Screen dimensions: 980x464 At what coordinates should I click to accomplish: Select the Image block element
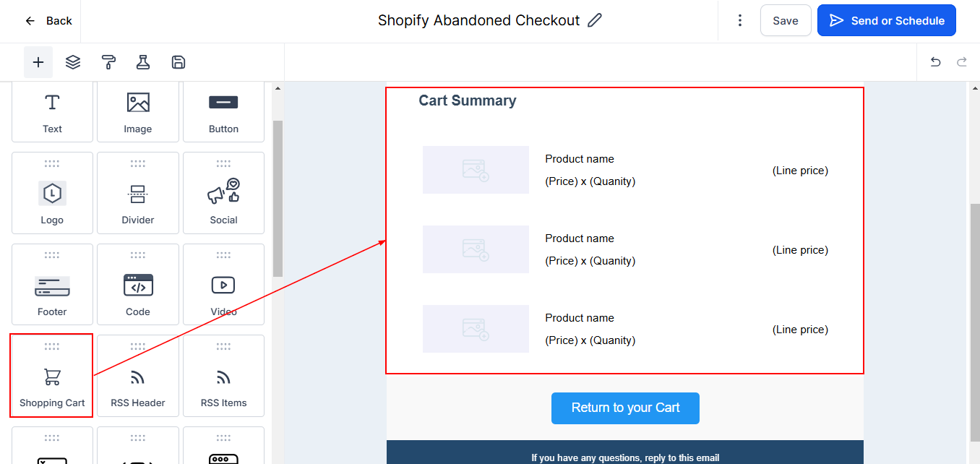point(137,112)
